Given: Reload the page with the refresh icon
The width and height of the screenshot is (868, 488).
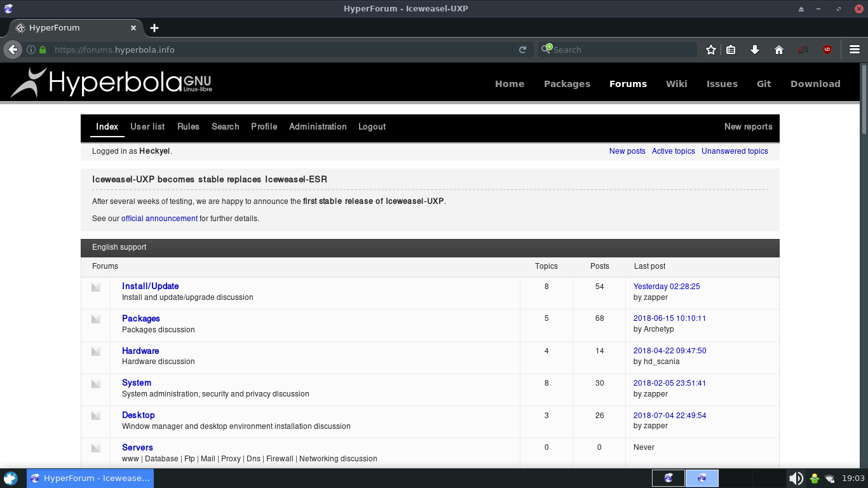Looking at the screenshot, I should [x=522, y=50].
